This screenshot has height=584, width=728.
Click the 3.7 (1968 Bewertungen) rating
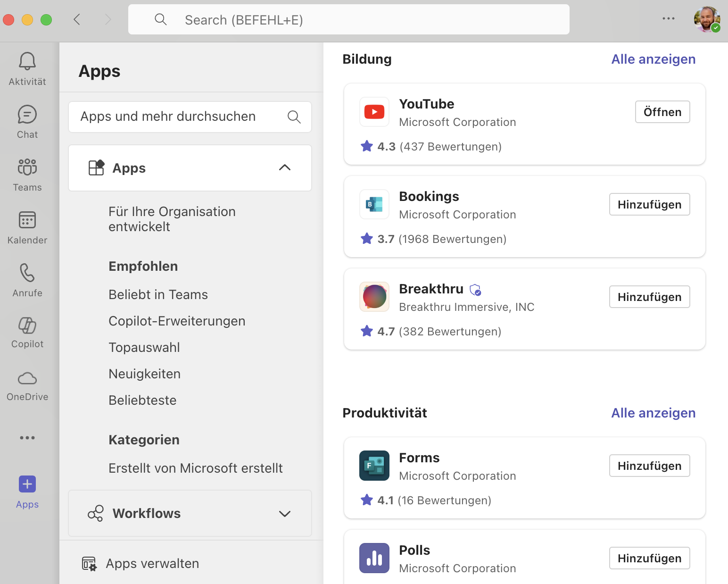coord(433,239)
